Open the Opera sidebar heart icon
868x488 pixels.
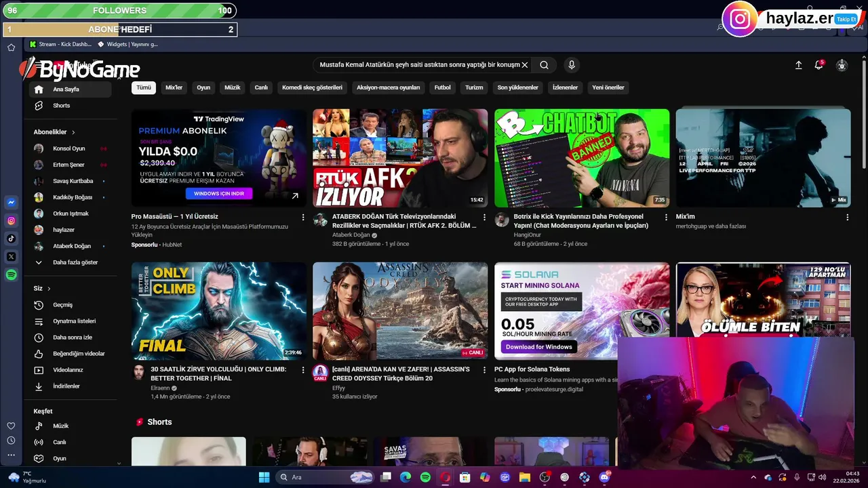coord(11,426)
